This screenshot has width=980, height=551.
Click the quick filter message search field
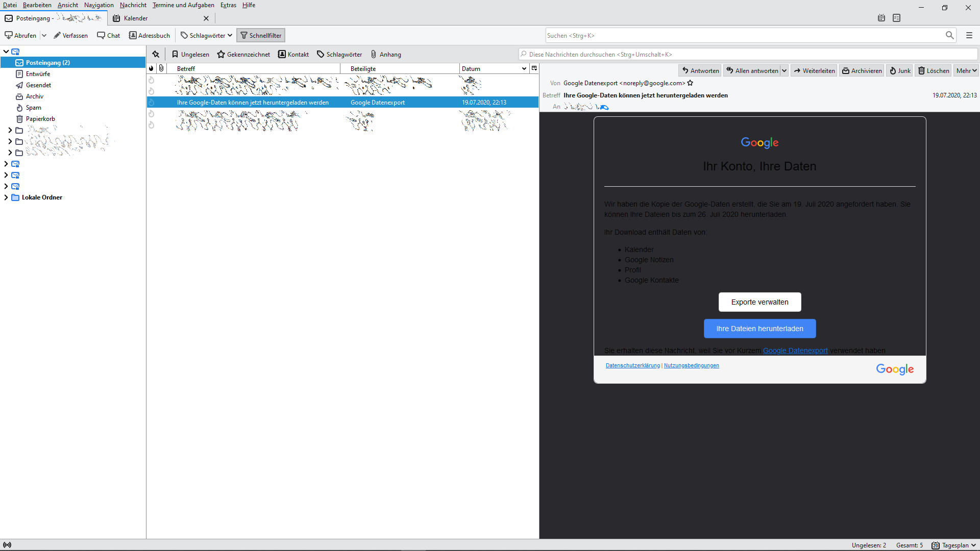point(748,54)
